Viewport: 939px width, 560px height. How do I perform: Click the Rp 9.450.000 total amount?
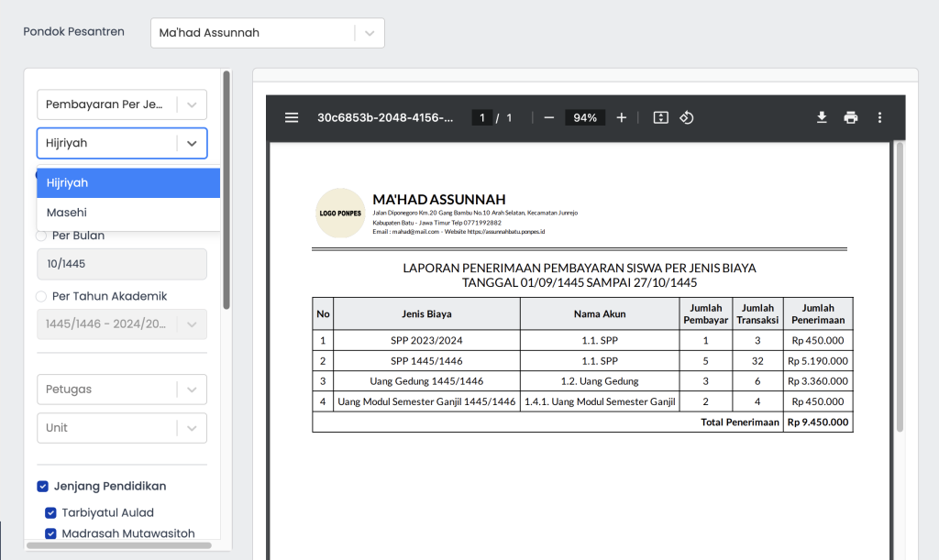point(818,423)
